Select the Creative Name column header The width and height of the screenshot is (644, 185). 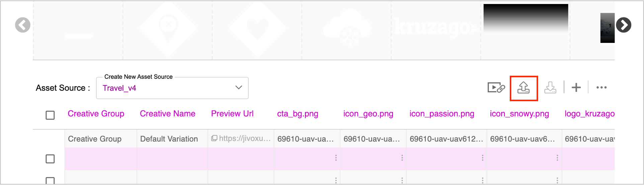click(x=168, y=114)
